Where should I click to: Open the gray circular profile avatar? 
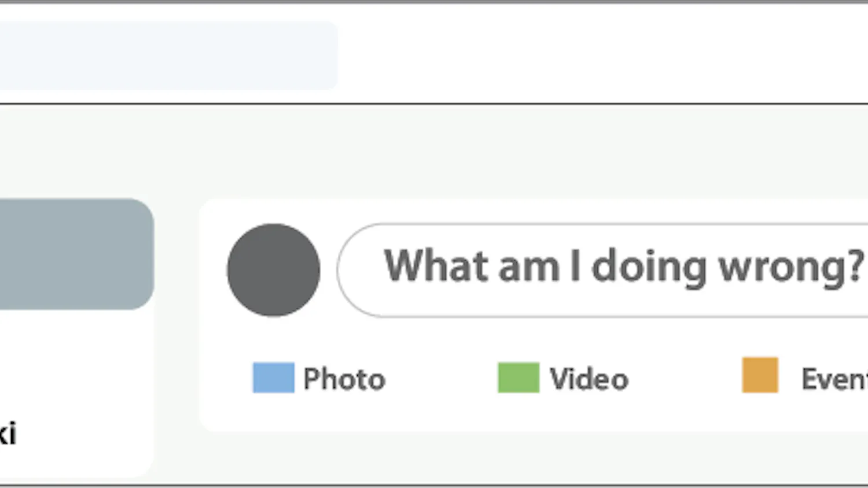[273, 270]
